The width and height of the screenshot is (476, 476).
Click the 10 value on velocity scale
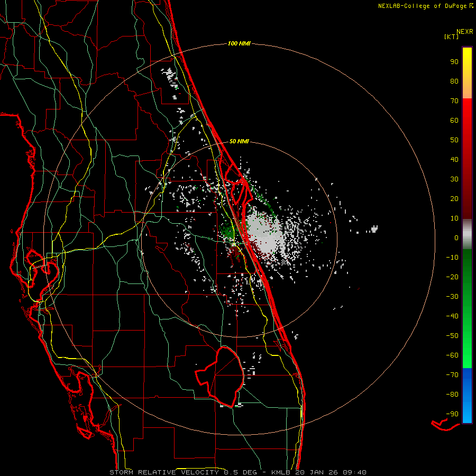[454, 218]
